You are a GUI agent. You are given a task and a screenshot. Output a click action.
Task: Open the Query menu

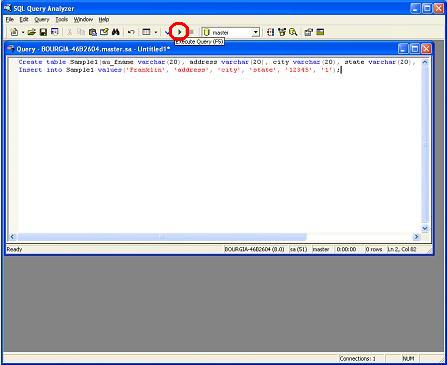coord(42,19)
